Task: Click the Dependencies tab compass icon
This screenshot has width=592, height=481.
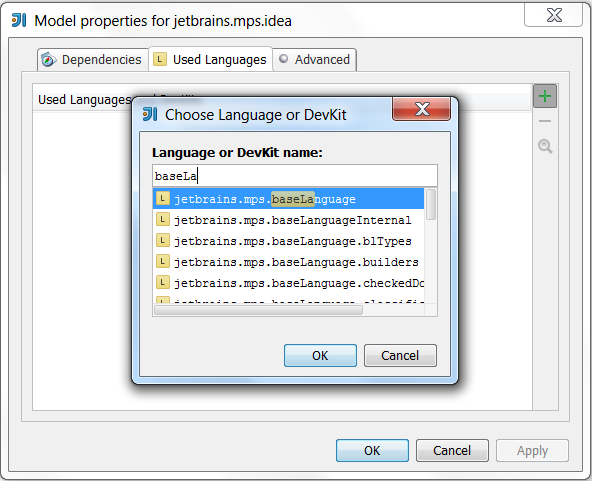Action: (48, 60)
